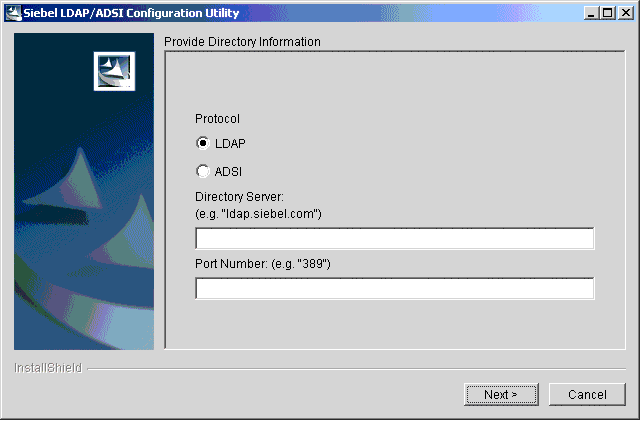This screenshot has width=642, height=422.
Task: Click the InstallShield text
Action: (x=48, y=368)
